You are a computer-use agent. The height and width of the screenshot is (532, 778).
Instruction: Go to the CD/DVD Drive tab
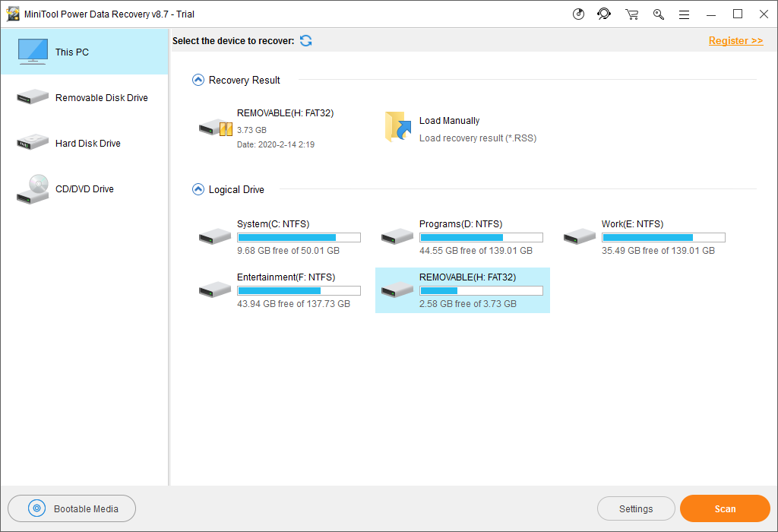tap(84, 189)
